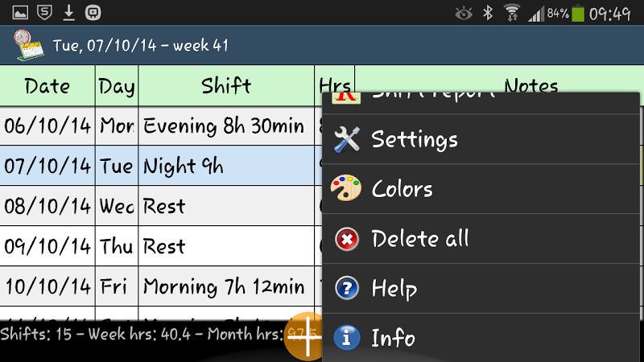Tap the red Delete all cross icon

347,239
